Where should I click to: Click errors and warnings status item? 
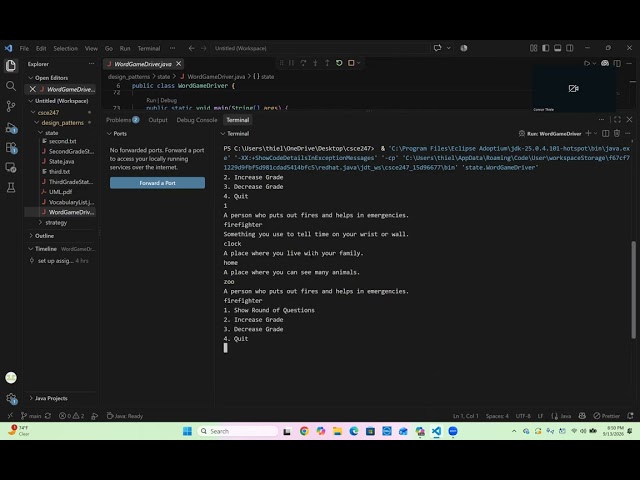(71, 416)
